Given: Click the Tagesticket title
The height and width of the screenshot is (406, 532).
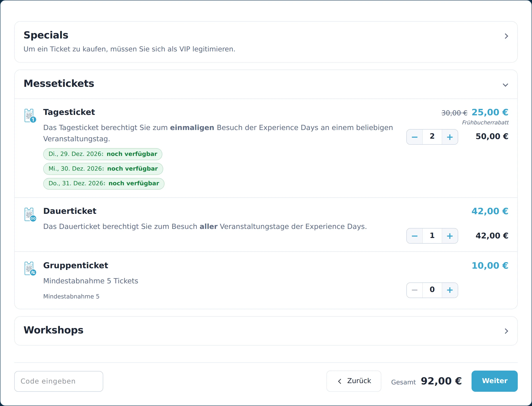Looking at the screenshot, I should 69,112.
